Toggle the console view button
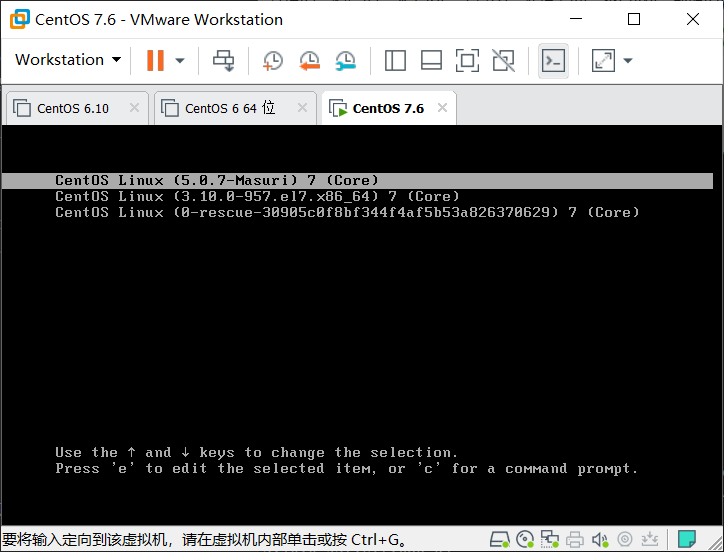This screenshot has width=724, height=552. [x=553, y=61]
